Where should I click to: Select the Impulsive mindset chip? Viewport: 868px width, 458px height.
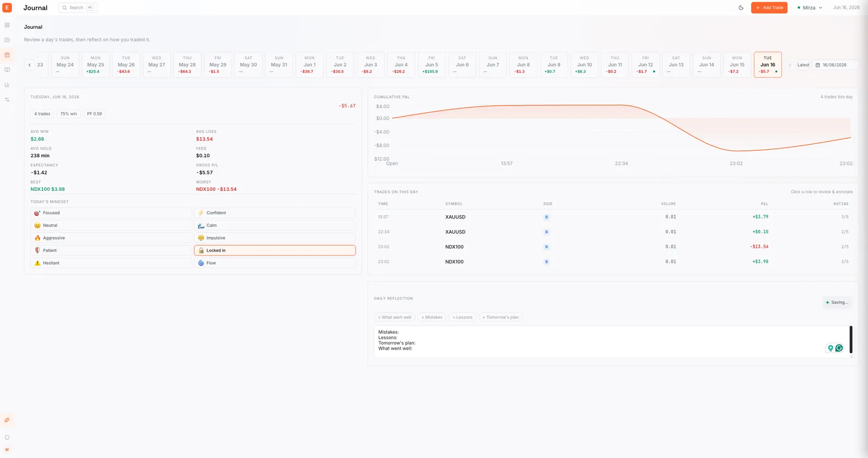pos(275,238)
